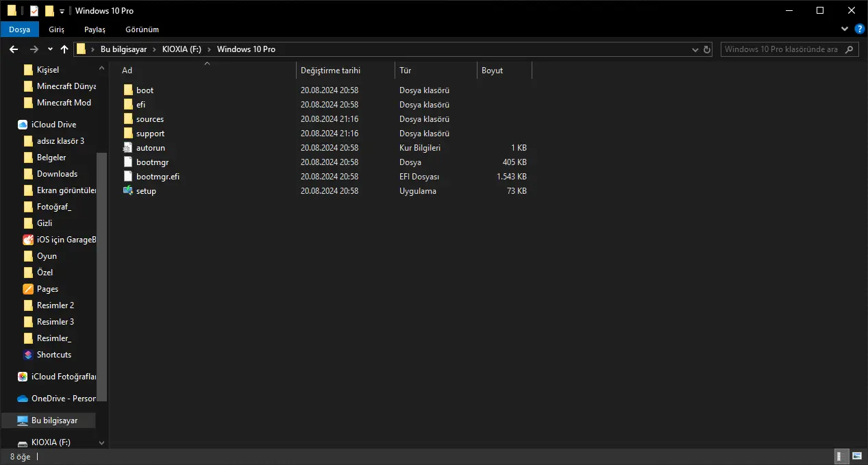Click 405 KB size of bootmgr
This screenshot has height=465, width=868.
coord(514,162)
